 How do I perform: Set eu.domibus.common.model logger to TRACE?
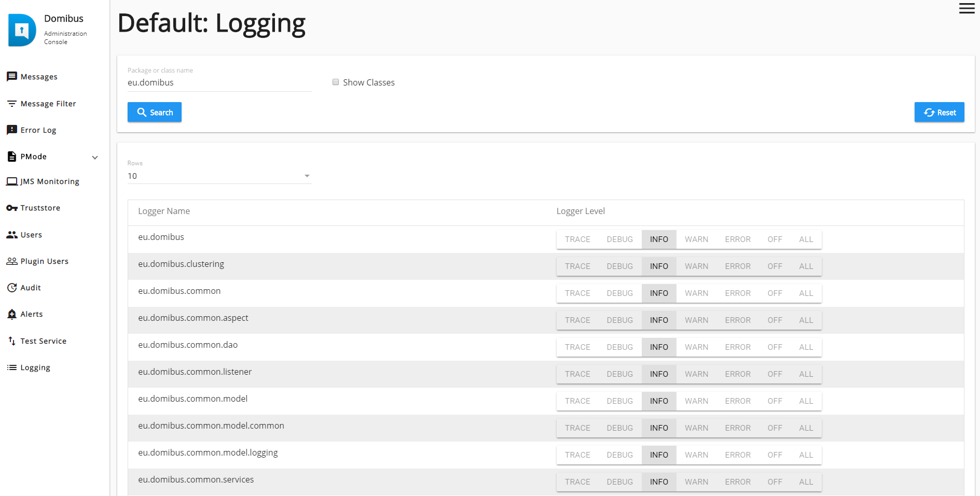click(577, 401)
